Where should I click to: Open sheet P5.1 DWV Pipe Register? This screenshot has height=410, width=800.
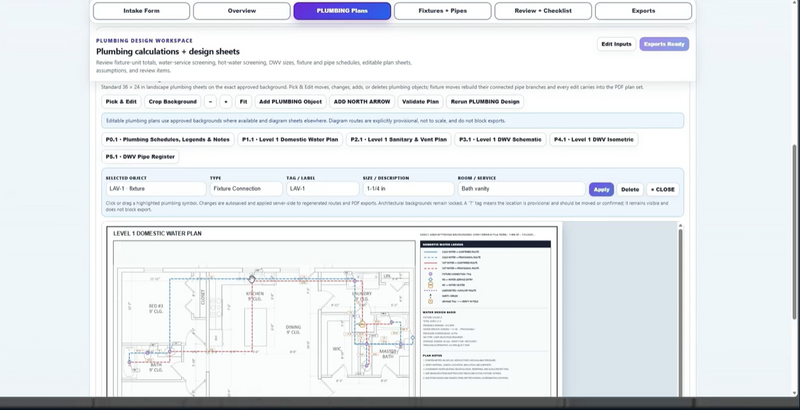pos(140,157)
